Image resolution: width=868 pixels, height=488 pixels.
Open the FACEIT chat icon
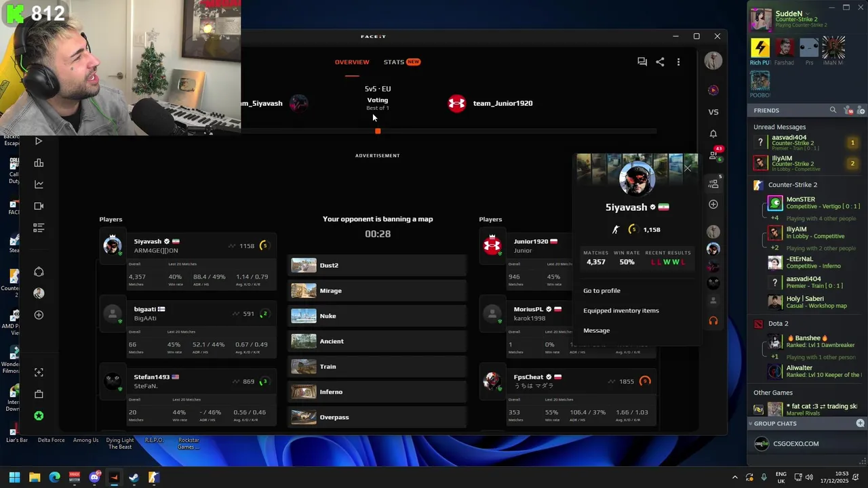[x=642, y=62]
